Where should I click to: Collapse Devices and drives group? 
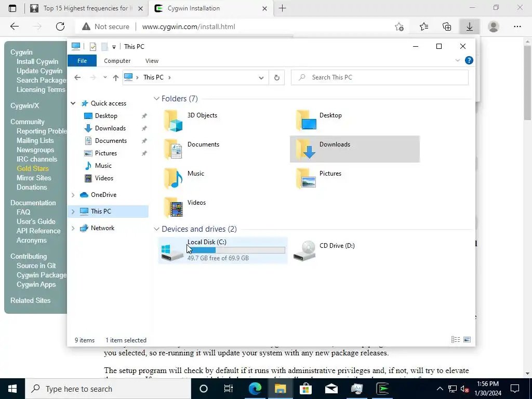(x=156, y=229)
